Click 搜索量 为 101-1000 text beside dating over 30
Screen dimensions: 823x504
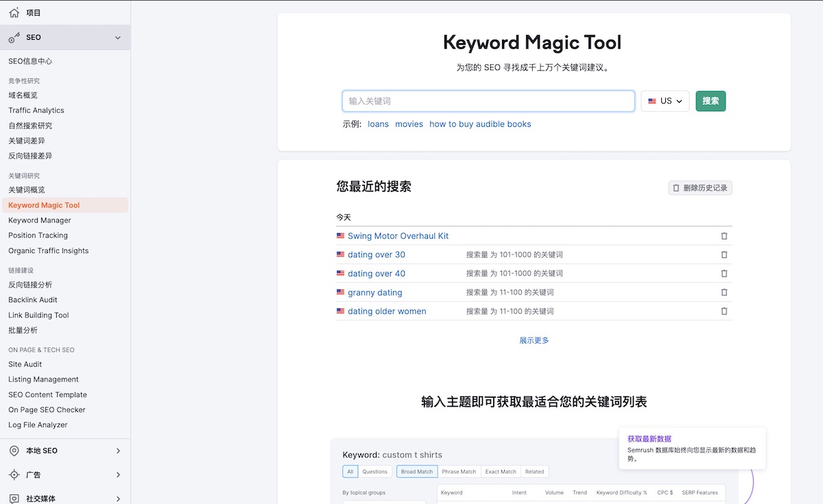coord(514,254)
